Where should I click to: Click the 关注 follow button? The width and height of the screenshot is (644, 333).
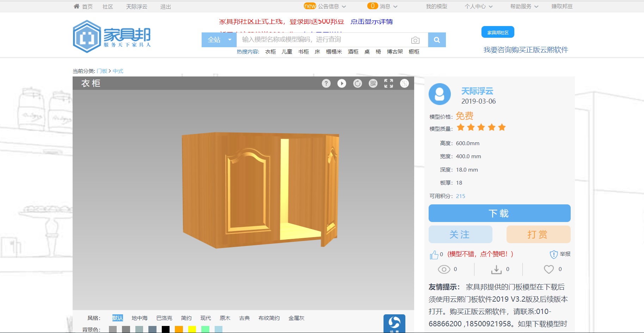click(460, 235)
